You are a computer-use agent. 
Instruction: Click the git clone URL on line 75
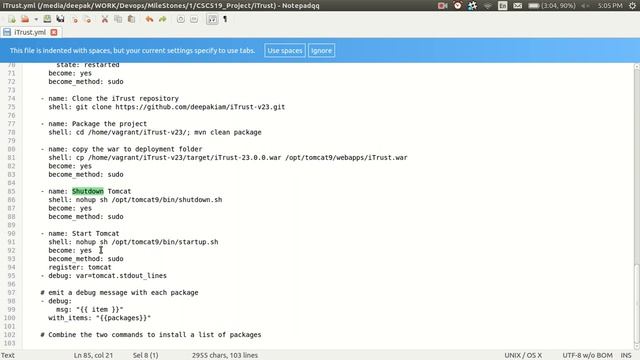click(x=200, y=107)
